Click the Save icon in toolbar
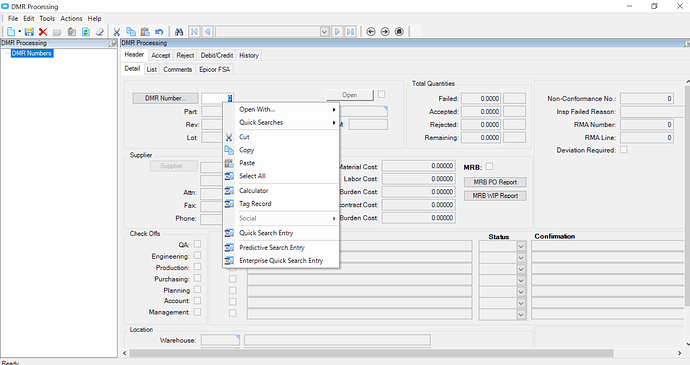 [x=29, y=32]
